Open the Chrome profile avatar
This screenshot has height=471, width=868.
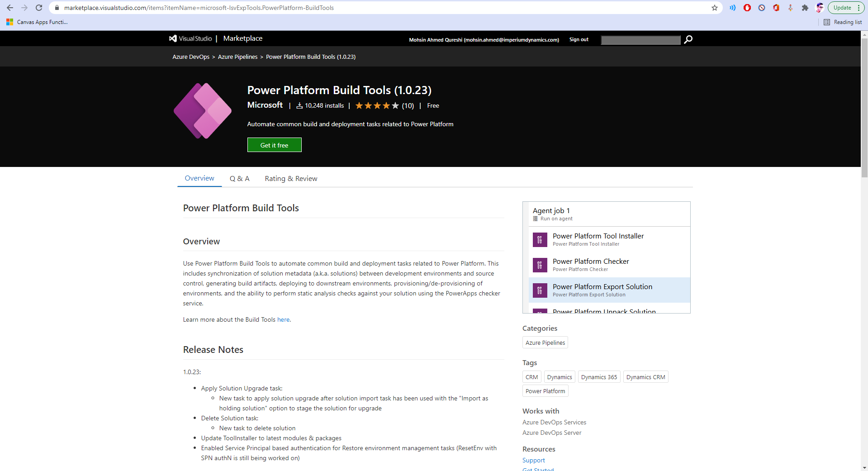pyautogui.click(x=819, y=8)
